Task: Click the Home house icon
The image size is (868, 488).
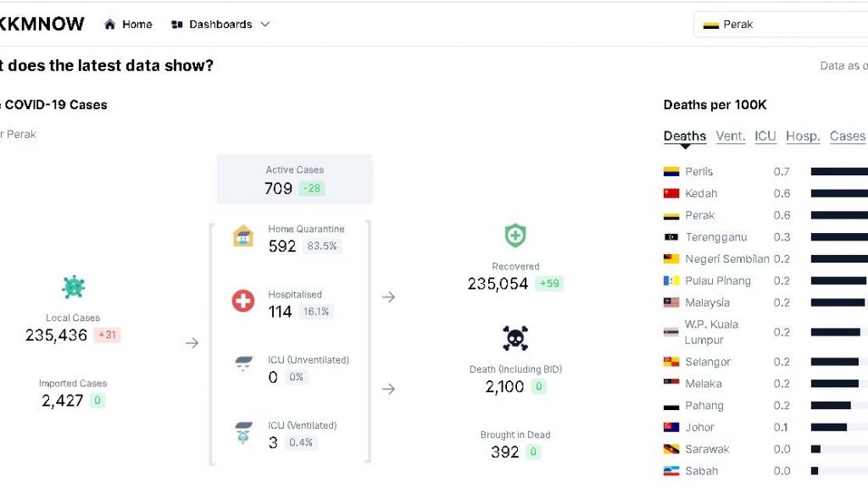Action: pyautogui.click(x=110, y=25)
